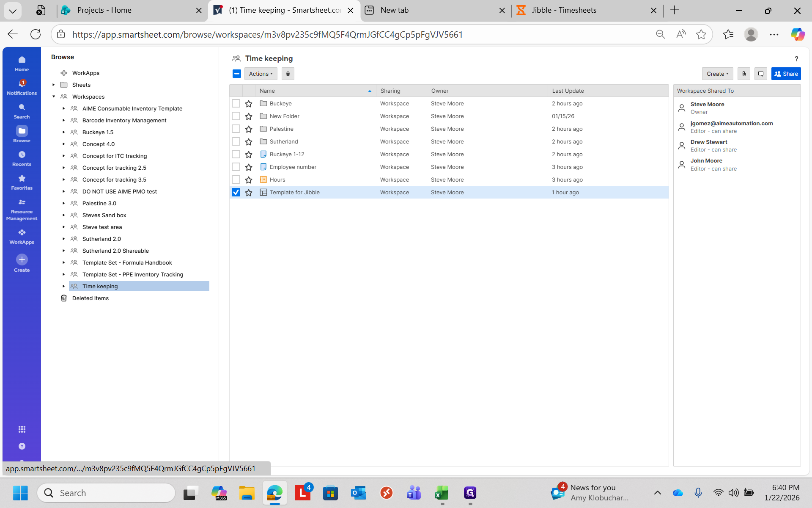The width and height of the screenshot is (812, 508).
Task: Toggle the select-all checkbox in toolbar
Action: 236,74
